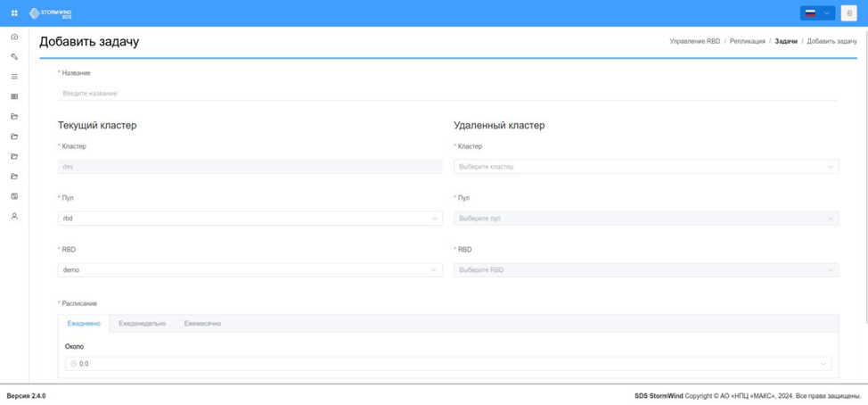Open the wrench tools sidebar icon
Image resolution: width=868 pixels, height=405 pixels.
(x=14, y=56)
